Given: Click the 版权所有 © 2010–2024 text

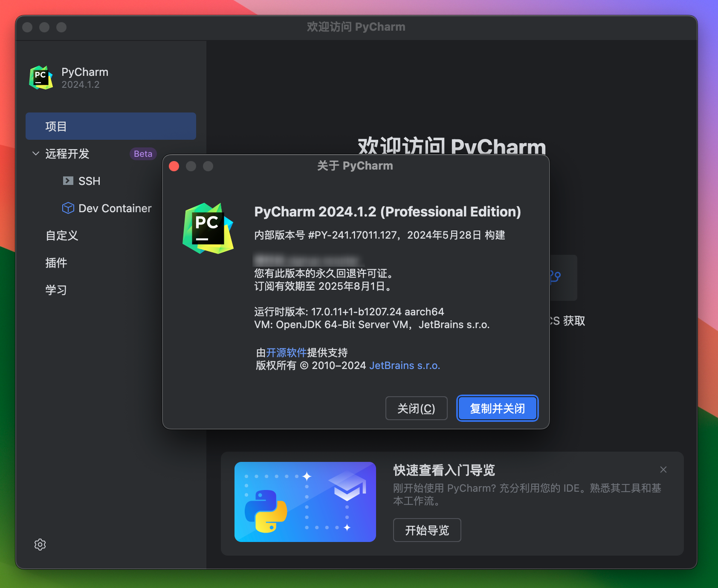Looking at the screenshot, I should pyautogui.click(x=311, y=366).
